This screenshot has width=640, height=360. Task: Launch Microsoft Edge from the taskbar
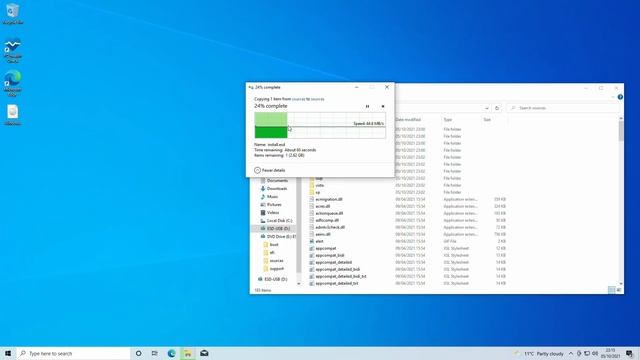[x=171, y=353]
